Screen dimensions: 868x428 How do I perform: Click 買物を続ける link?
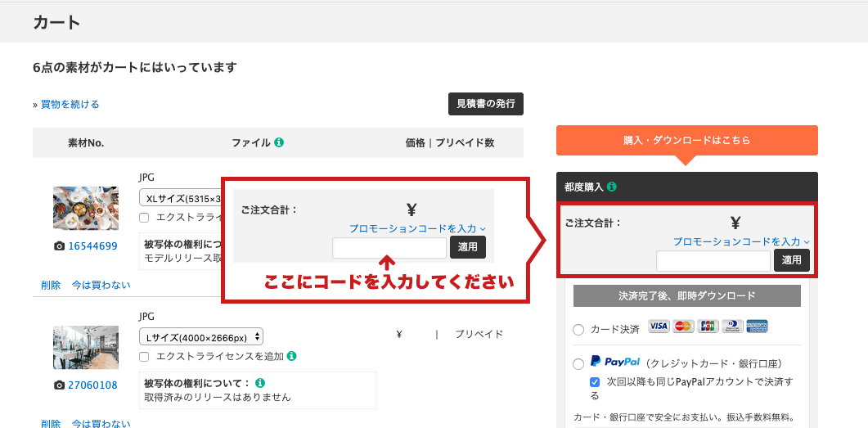coord(70,104)
